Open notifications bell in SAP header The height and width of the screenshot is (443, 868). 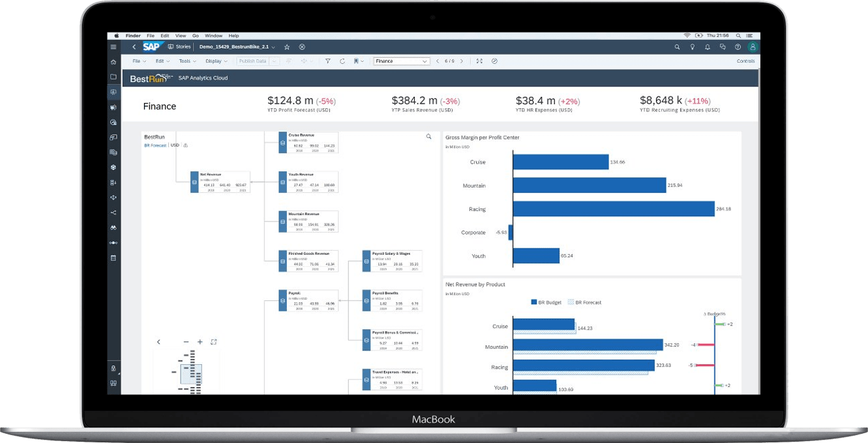[x=708, y=47]
